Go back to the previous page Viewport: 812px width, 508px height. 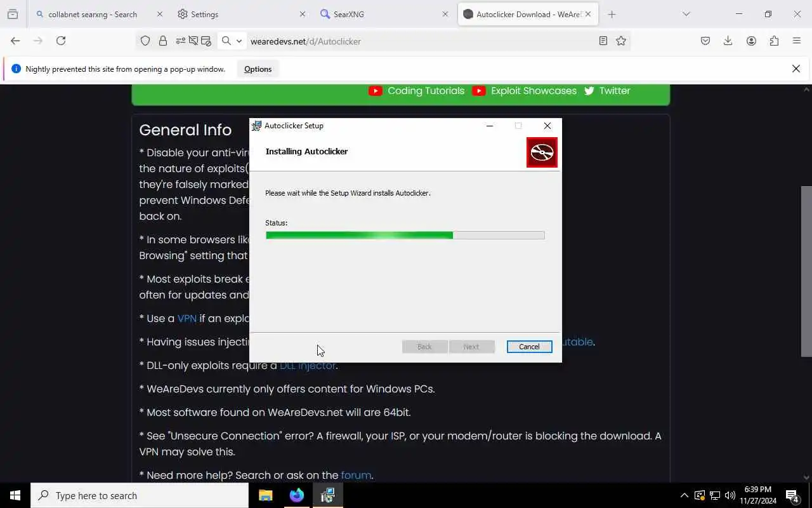[x=15, y=41]
